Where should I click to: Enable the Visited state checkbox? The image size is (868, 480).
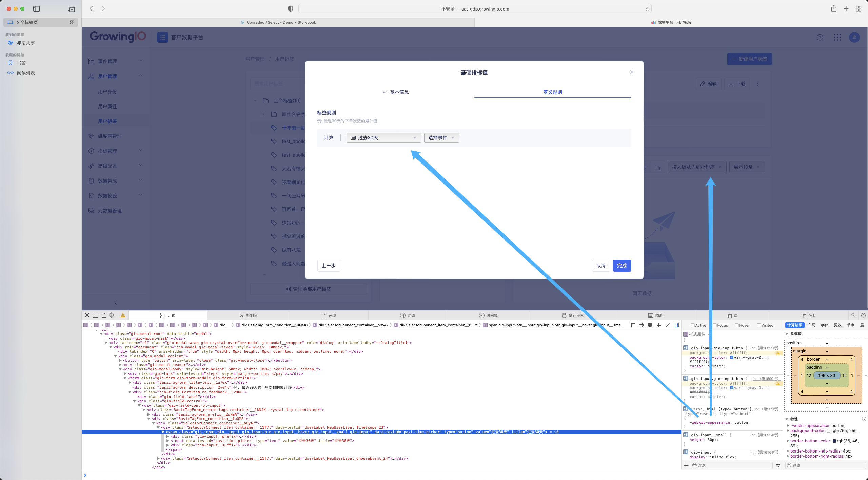click(x=758, y=325)
